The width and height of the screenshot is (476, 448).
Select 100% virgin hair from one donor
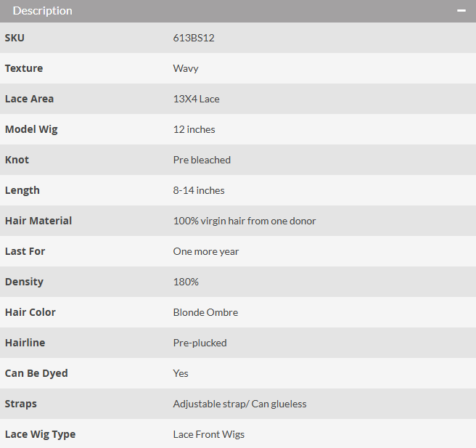point(245,221)
